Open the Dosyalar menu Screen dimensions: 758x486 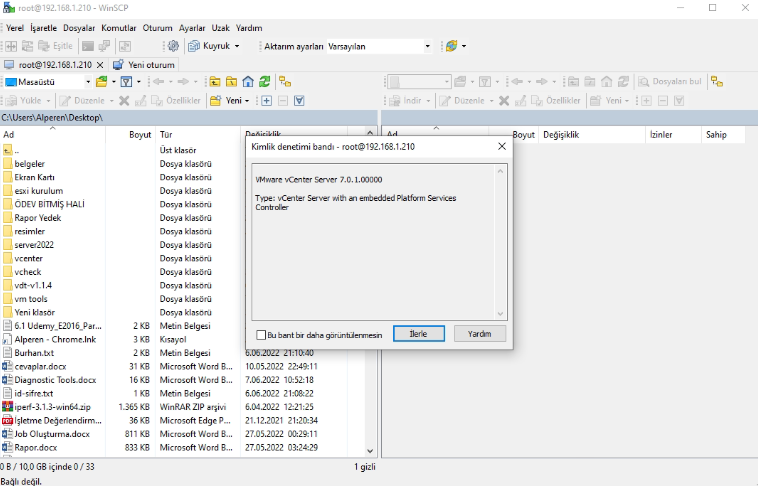tap(79, 28)
